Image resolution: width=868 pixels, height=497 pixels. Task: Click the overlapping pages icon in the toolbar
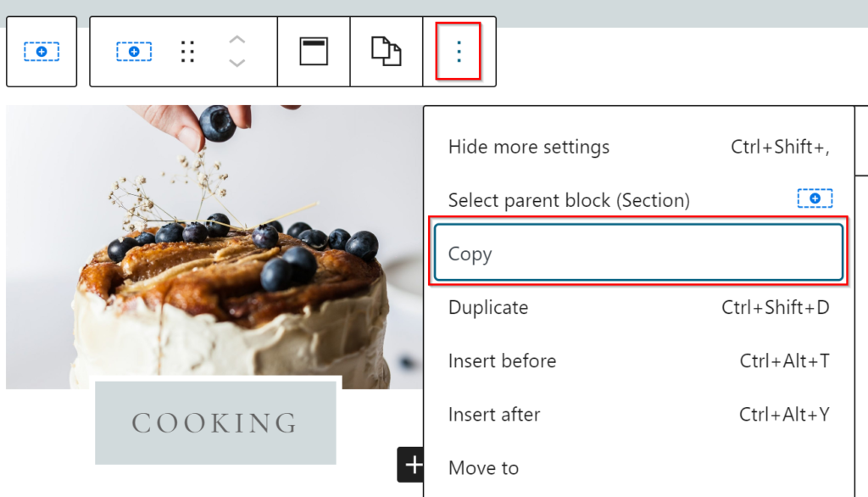coord(387,52)
